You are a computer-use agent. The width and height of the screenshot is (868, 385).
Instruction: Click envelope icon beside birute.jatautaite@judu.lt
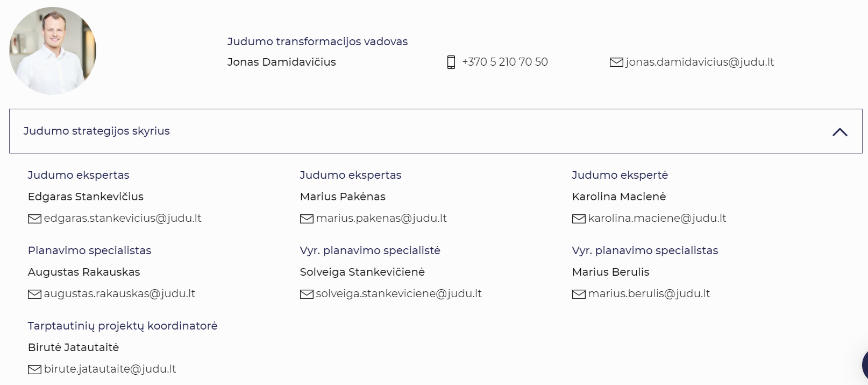pos(34,369)
